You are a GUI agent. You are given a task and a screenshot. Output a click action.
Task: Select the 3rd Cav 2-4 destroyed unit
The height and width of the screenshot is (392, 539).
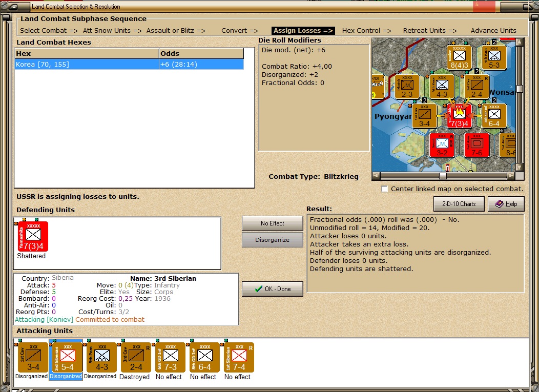pos(136,357)
